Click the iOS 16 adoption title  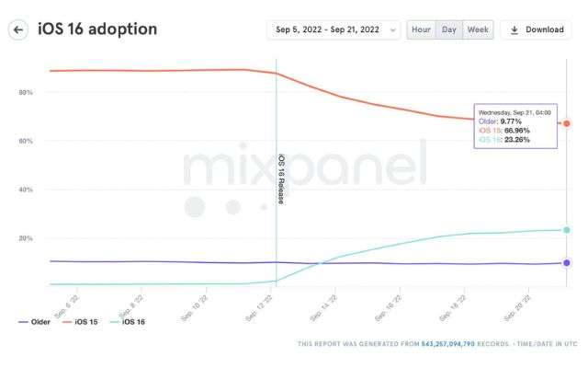coord(96,29)
